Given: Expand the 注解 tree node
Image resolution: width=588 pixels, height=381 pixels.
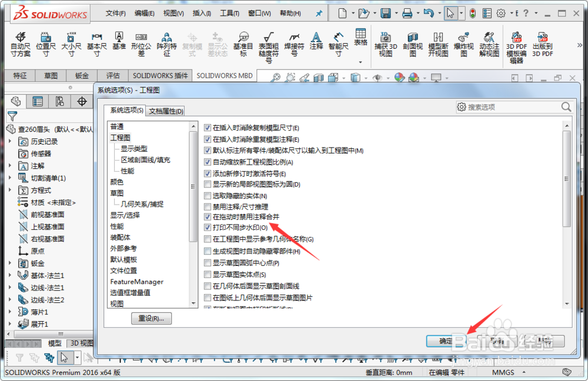Looking at the screenshot, I should pyautogui.click(x=10, y=166).
